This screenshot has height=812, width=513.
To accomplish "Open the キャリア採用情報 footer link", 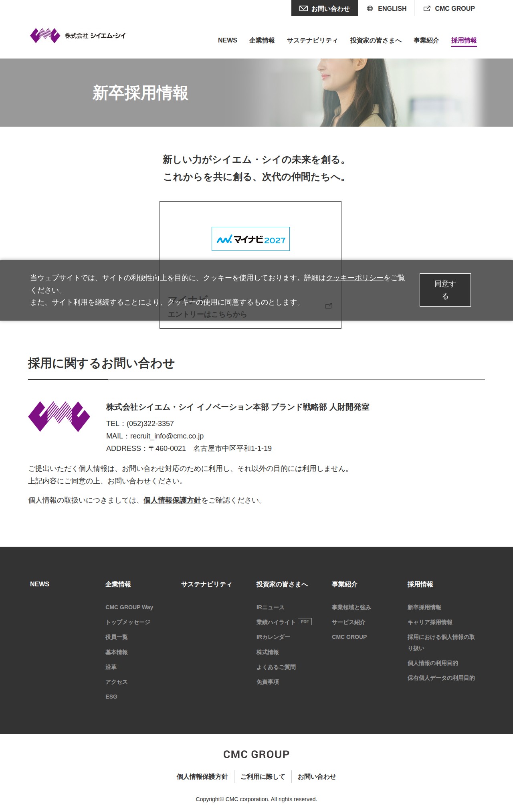I will point(430,622).
